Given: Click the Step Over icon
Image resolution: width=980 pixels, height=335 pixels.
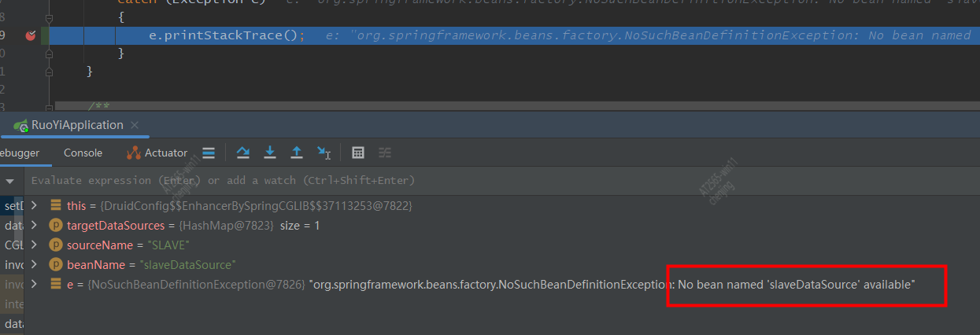Looking at the screenshot, I should point(243,153).
